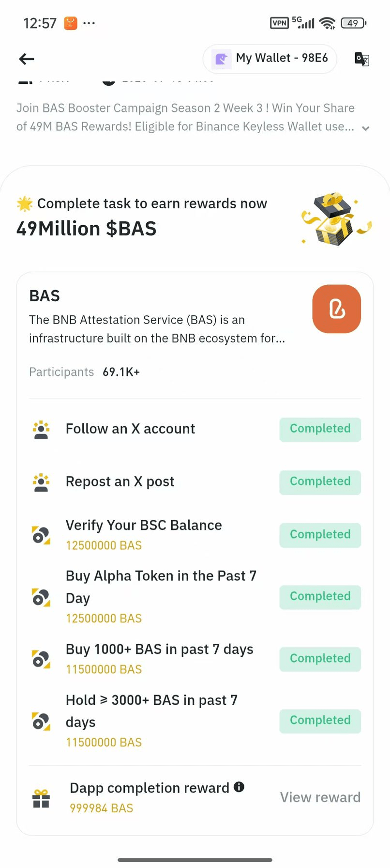Tap the orange BAS project logo
Viewport: 390px width, 868px height.
337,309
